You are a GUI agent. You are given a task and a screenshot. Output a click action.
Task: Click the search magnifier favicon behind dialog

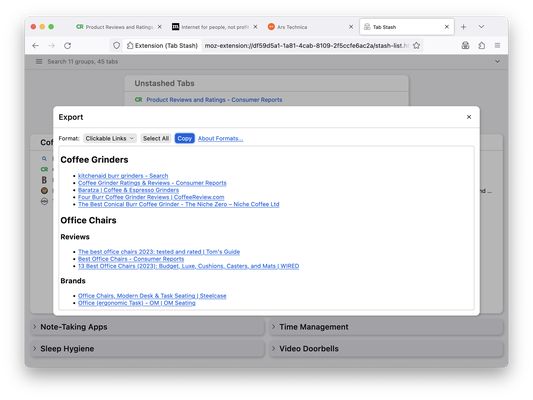[x=44, y=158]
